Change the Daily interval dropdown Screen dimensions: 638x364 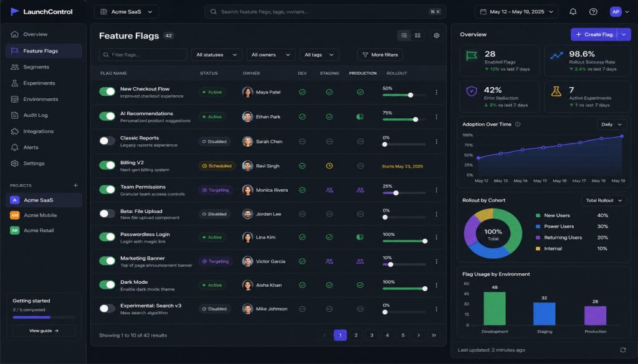[612, 124]
